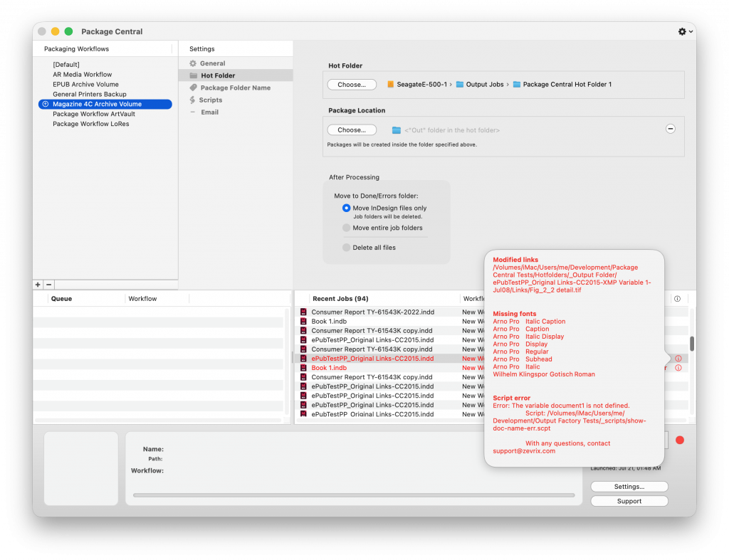
Task: Click the Package Central Hot Folder 1 folder icon
Action: (517, 84)
